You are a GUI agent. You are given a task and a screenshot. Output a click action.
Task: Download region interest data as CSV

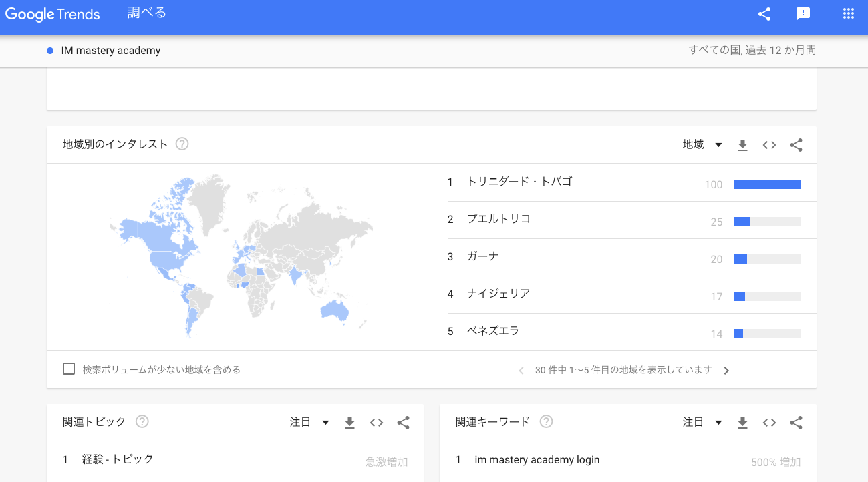(742, 145)
